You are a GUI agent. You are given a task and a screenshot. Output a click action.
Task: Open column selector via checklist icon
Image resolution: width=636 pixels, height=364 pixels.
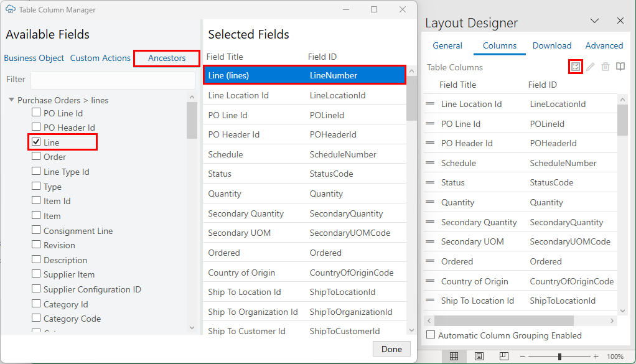(x=576, y=67)
